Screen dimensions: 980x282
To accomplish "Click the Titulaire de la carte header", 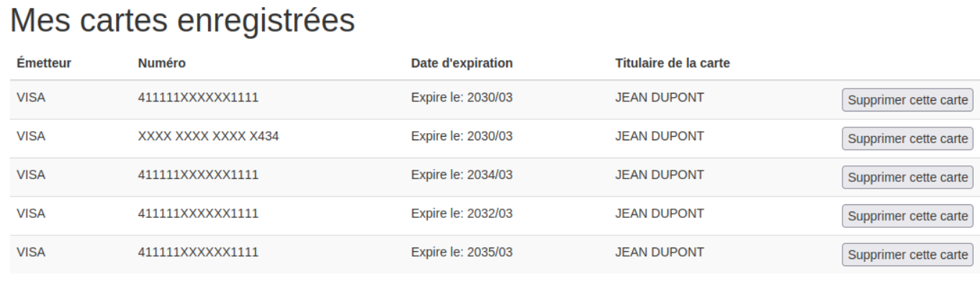I will [673, 63].
